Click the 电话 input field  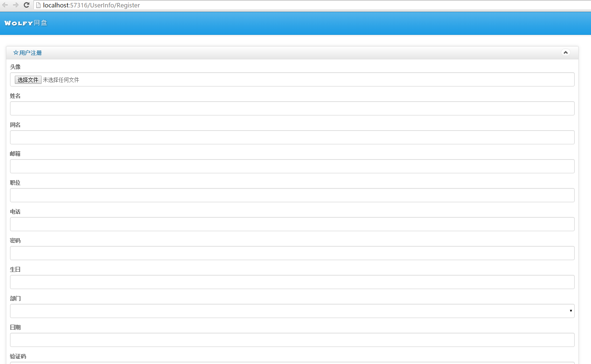292,224
